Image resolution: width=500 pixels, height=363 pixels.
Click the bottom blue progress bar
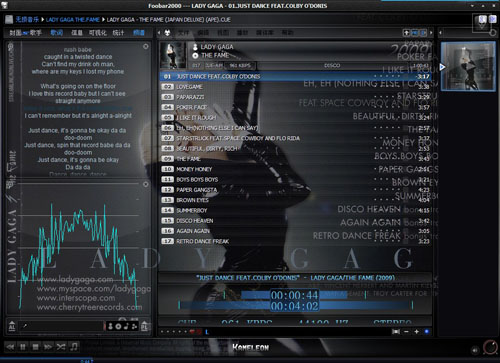(x=250, y=360)
